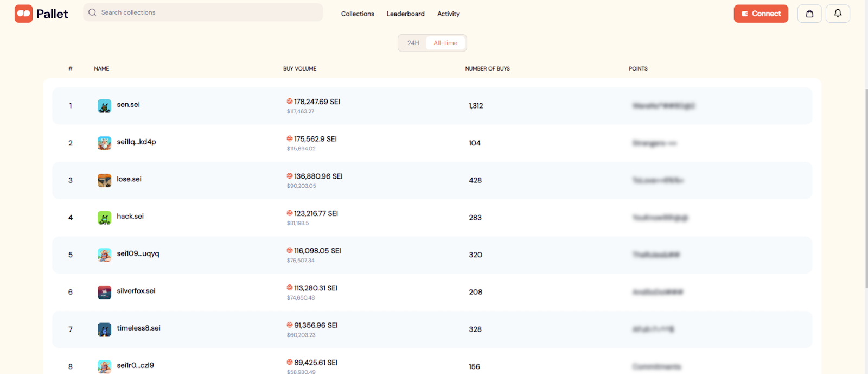This screenshot has width=868, height=374.
Task: Click the 320 buys count
Action: point(476,255)
